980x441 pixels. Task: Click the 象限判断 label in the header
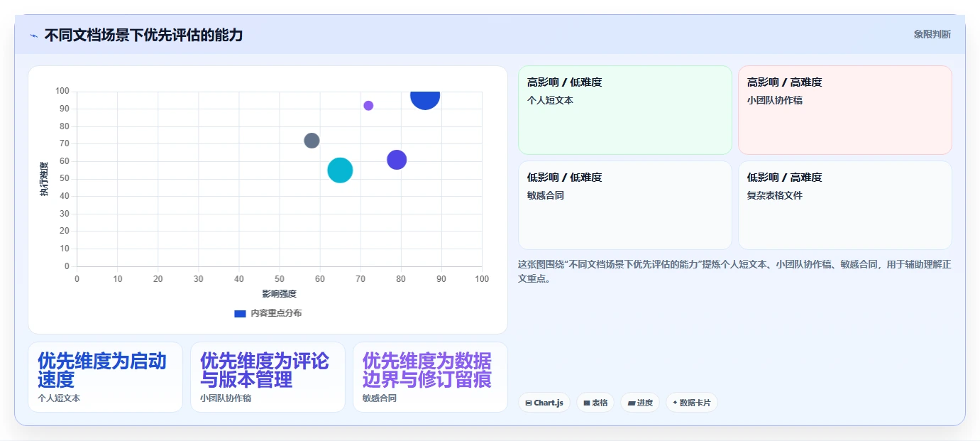932,34
